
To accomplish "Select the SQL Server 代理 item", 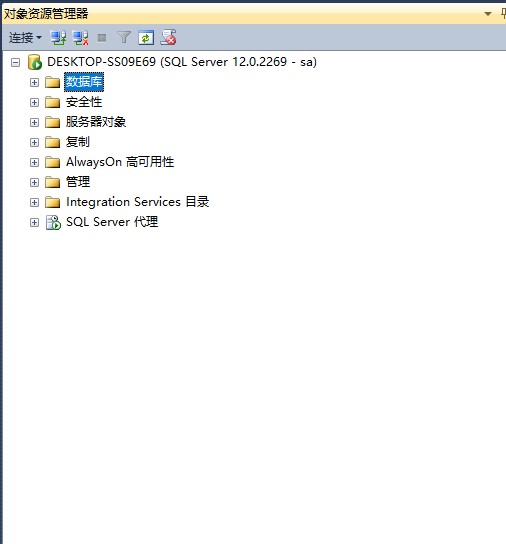I will (x=112, y=222).
